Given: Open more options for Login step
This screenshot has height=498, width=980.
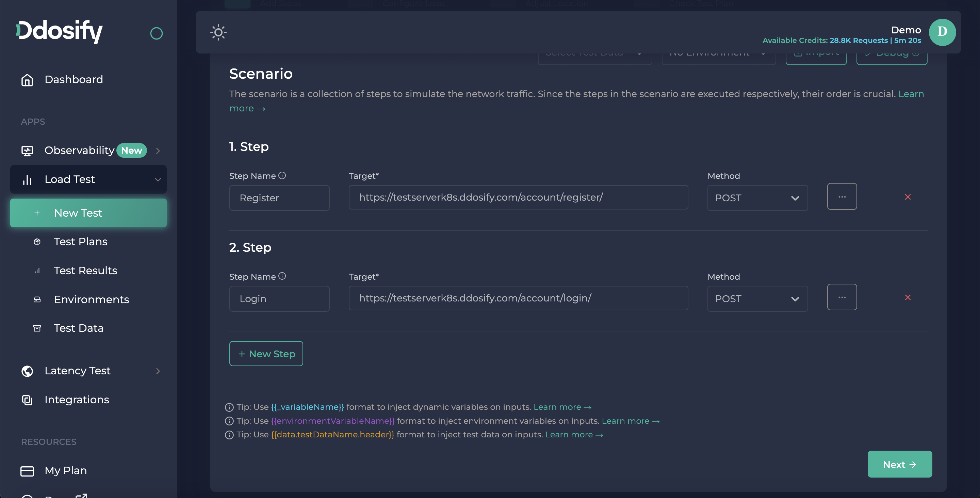Looking at the screenshot, I should [x=842, y=297].
